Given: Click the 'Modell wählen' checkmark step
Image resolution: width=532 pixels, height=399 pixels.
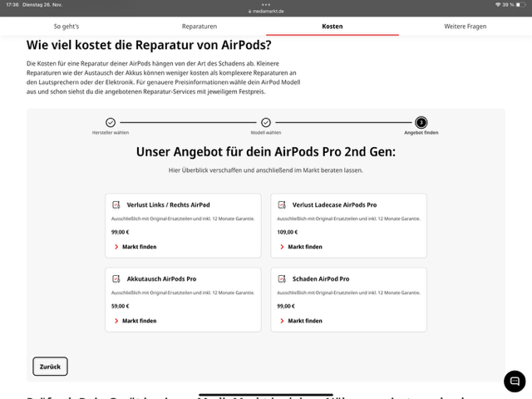Looking at the screenshot, I should (266, 122).
